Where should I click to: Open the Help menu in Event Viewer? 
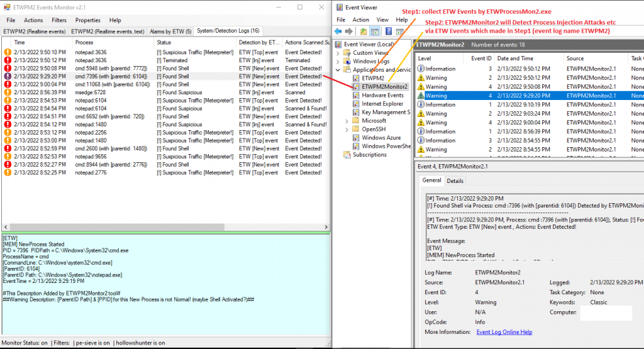402,19
